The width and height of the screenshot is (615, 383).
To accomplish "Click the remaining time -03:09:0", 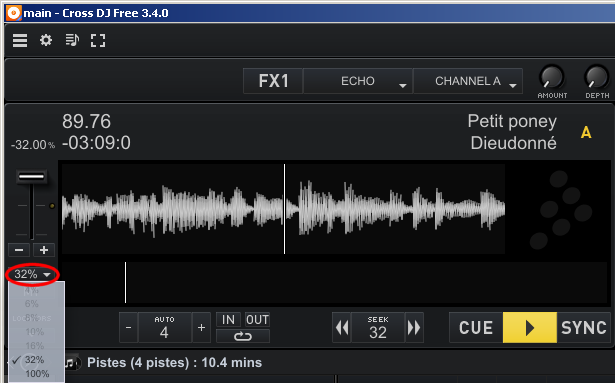I will 96,143.
